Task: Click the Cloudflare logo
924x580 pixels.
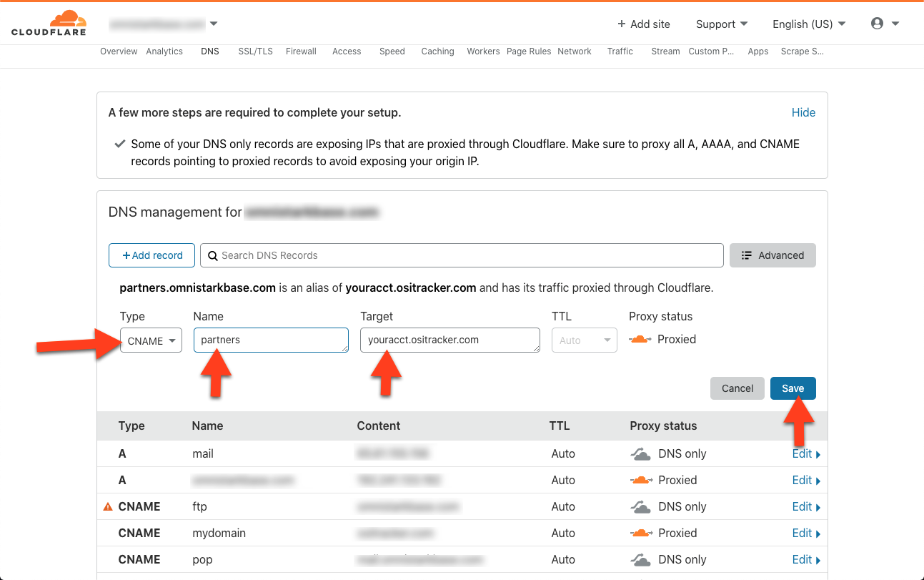Action: tap(49, 23)
